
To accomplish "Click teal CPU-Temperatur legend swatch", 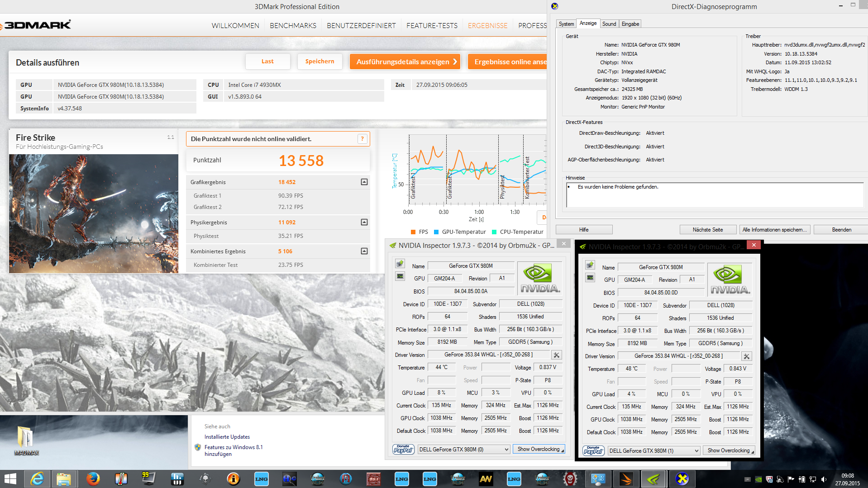I will pos(494,232).
